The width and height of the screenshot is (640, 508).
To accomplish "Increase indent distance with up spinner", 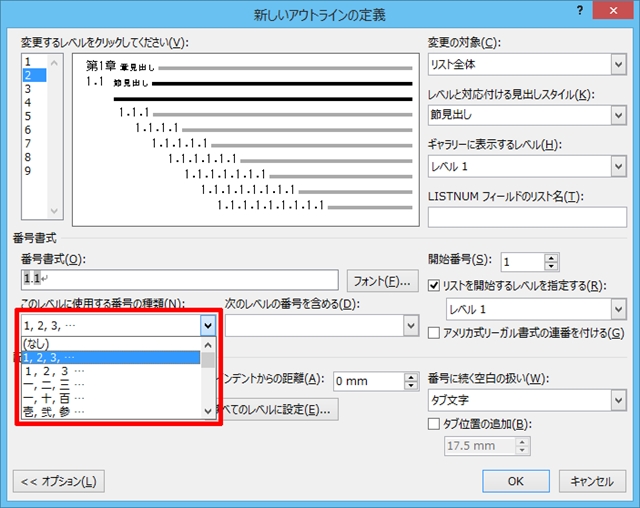I will point(411,377).
